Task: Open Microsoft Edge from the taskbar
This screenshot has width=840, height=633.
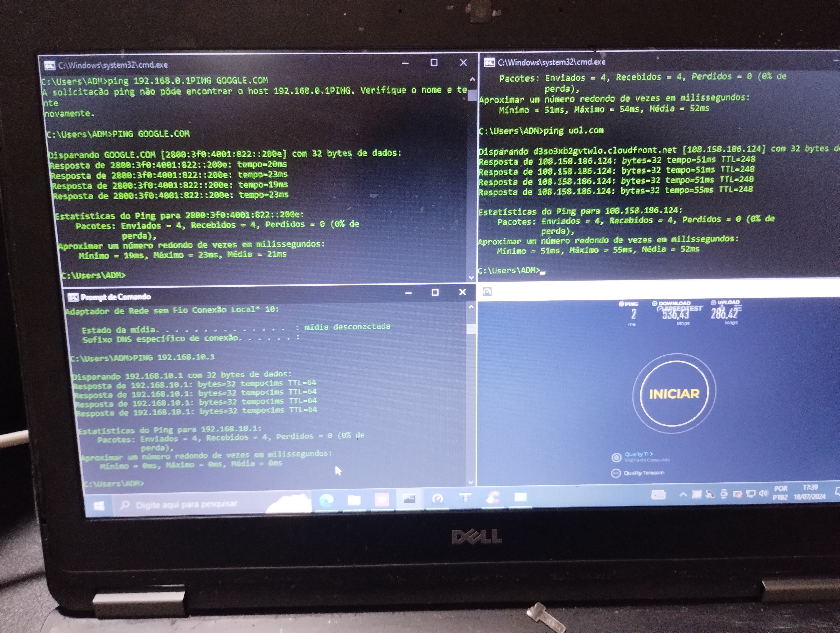Action: [326, 500]
